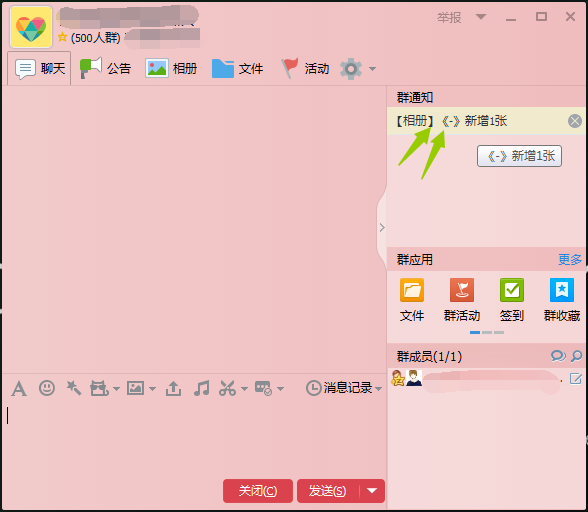The height and width of the screenshot is (512, 588).
Task: Expand the 消息记录 dropdown arrow
Action: [378, 389]
